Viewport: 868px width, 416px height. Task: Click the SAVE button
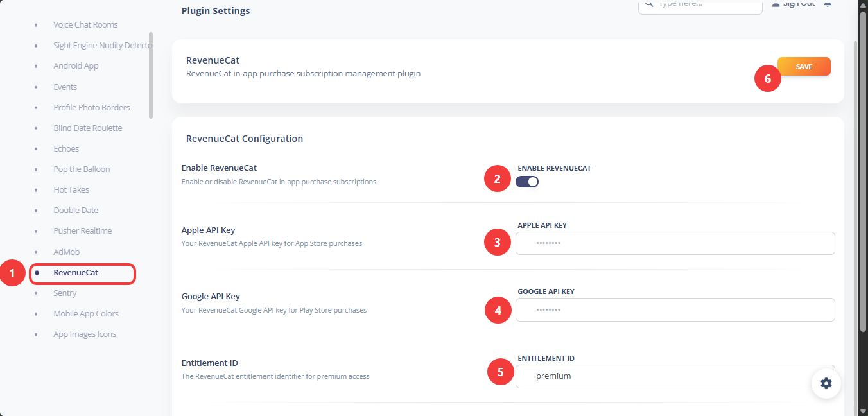point(804,67)
